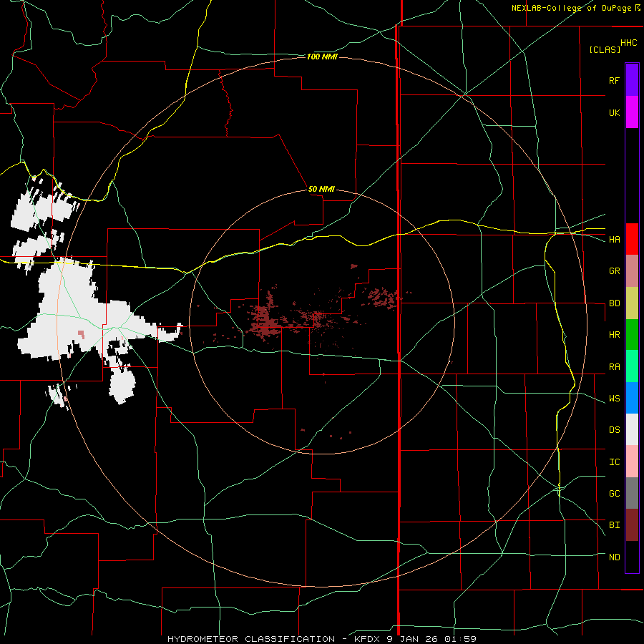Click the HHC product code text
Screen dimensions: 644x644
pyautogui.click(x=629, y=43)
